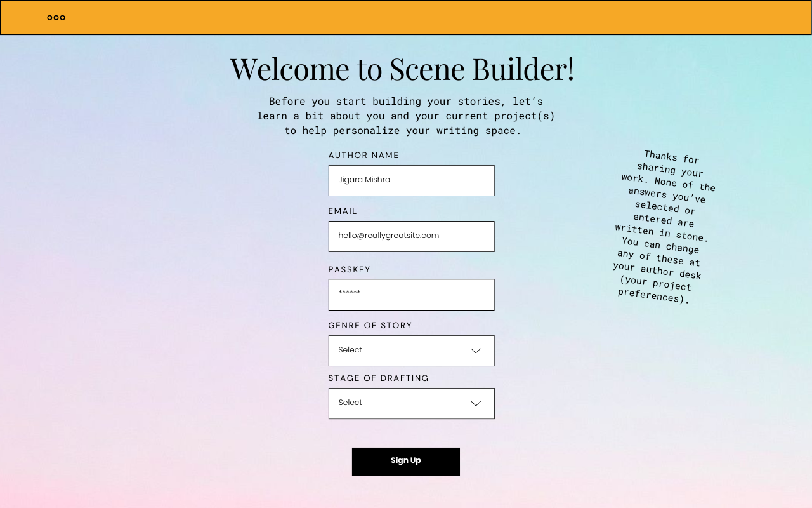Click an empty area of the orange top bar
This screenshot has height=508, width=812.
coord(406,18)
